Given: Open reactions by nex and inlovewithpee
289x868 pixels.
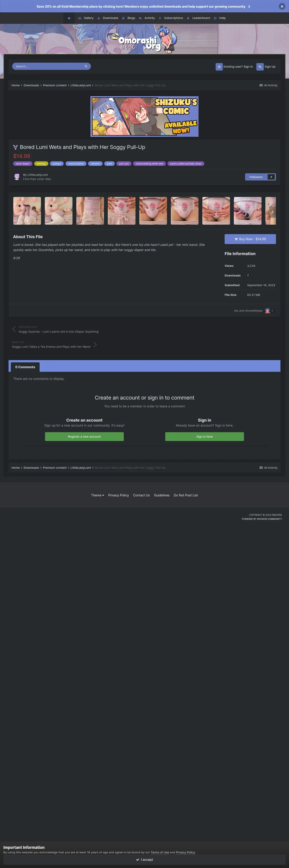Looking at the screenshot, I should 248,311.
